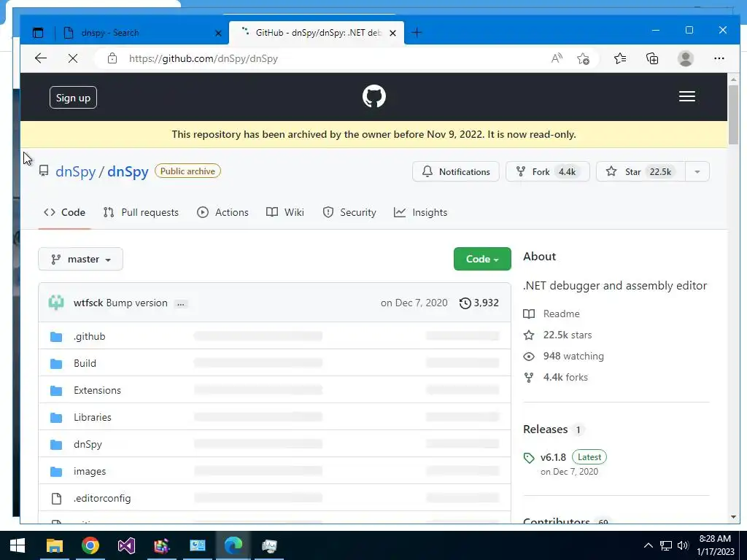Open the Build folder
Image resolution: width=747 pixels, height=560 pixels.
pyautogui.click(x=85, y=363)
